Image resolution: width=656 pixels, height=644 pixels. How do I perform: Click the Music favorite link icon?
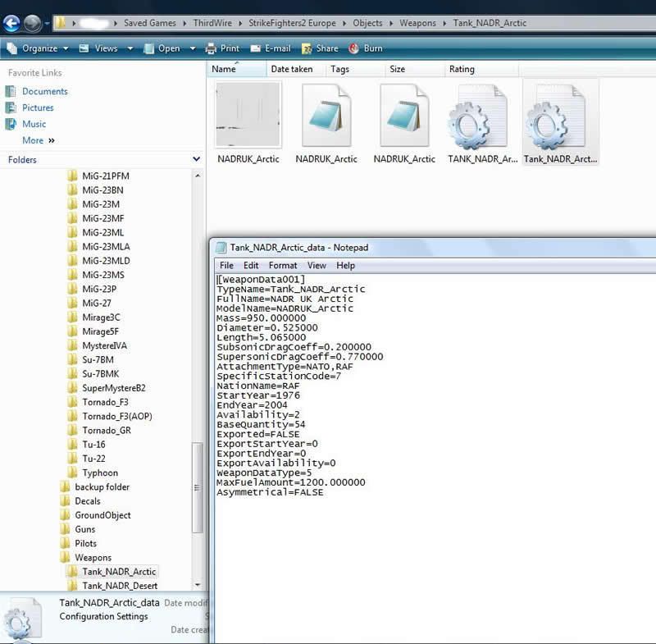pyautogui.click(x=11, y=124)
